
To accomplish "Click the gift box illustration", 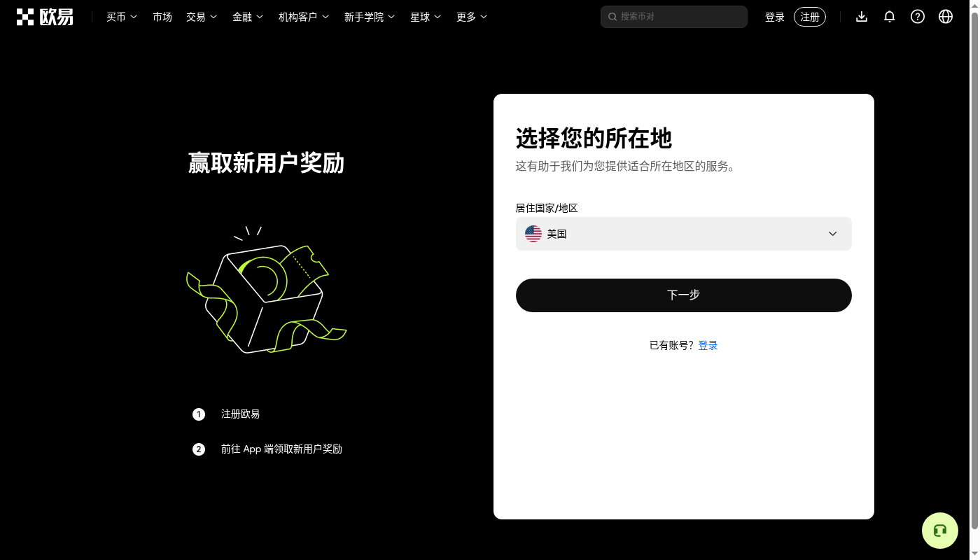I will pyautogui.click(x=266, y=290).
